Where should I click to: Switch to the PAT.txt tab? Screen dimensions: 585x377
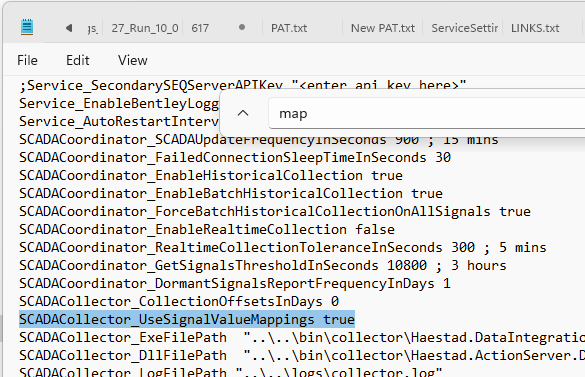[x=289, y=28]
